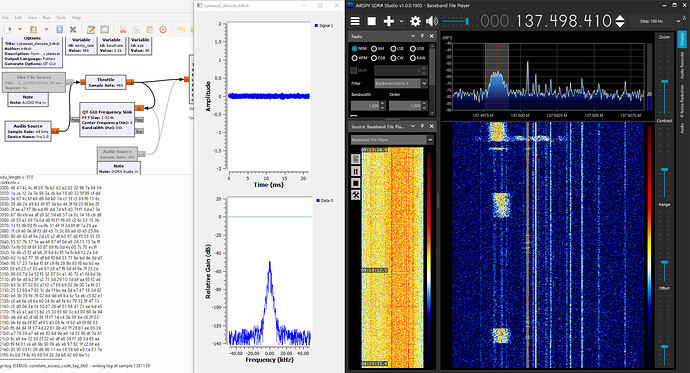
Task: Adjust the Range slider in SDR#
Action: pos(664,262)
